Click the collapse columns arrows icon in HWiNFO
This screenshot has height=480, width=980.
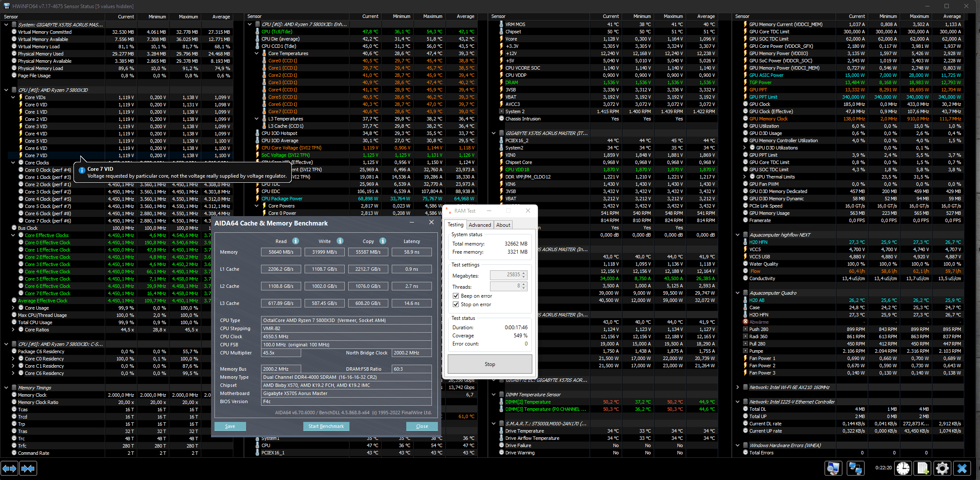pyautogui.click(x=28, y=468)
